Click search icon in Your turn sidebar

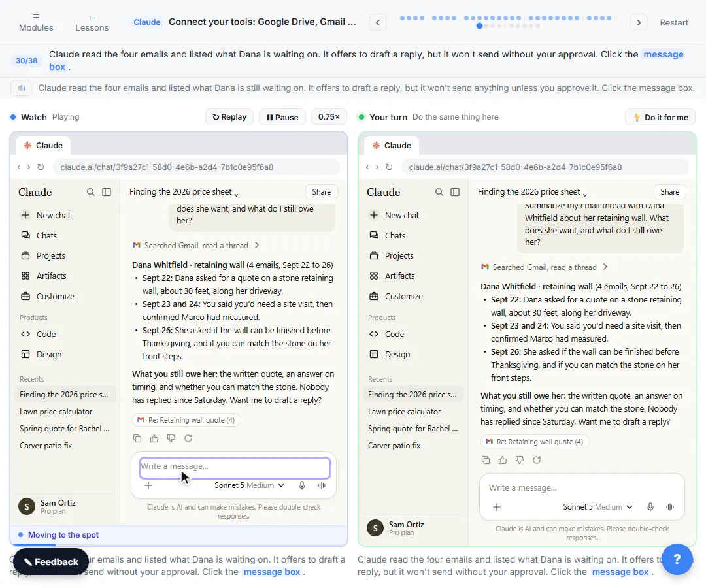[x=439, y=192]
